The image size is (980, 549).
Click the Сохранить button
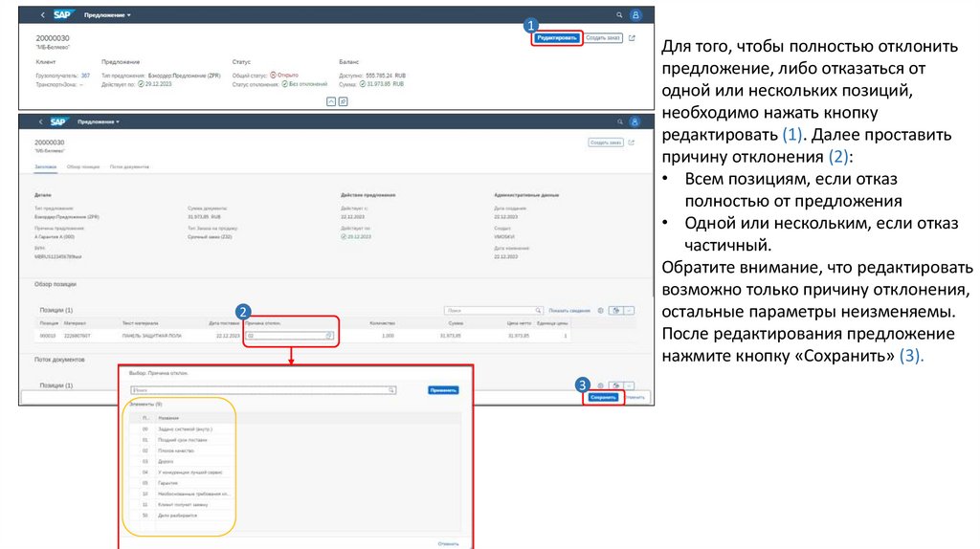[x=603, y=397]
